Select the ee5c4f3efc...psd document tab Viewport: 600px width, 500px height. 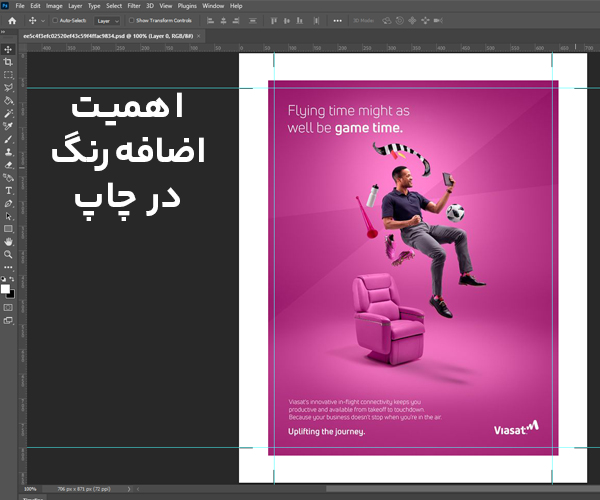tap(108, 36)
